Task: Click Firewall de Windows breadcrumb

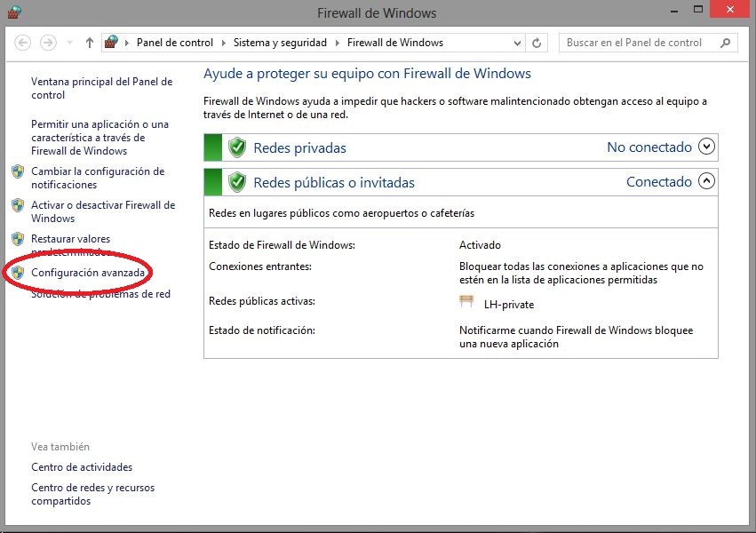Action: [394, 43]
